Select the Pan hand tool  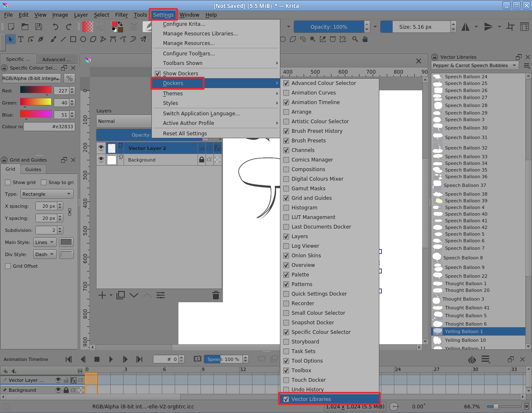pos(365,39)
